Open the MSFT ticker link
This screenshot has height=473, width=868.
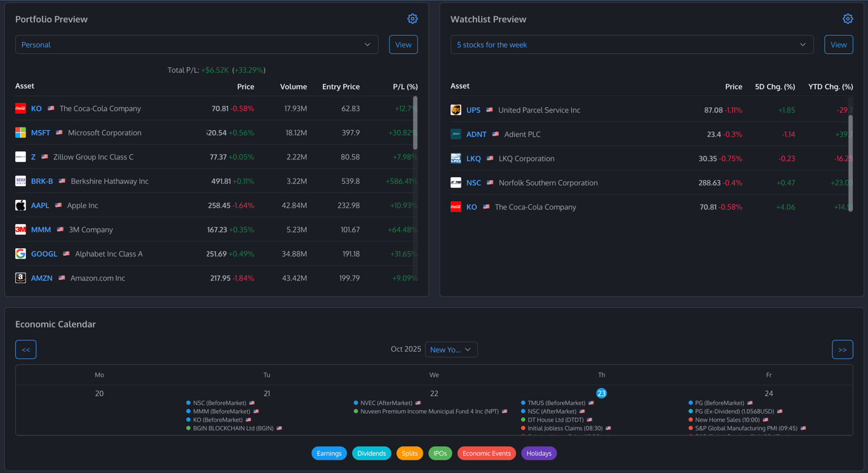click(41, 133)
